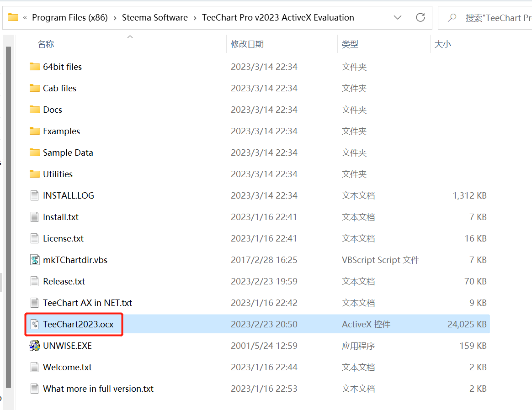
Task: Expand the Steema Software breadcrumb arrow
Action: tap(195, 18)
